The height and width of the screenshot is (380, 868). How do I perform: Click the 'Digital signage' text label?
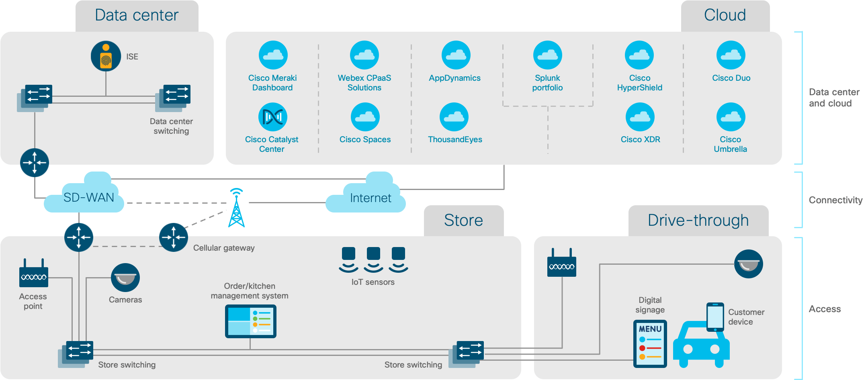pyautogui.click(x=650, y=305)
